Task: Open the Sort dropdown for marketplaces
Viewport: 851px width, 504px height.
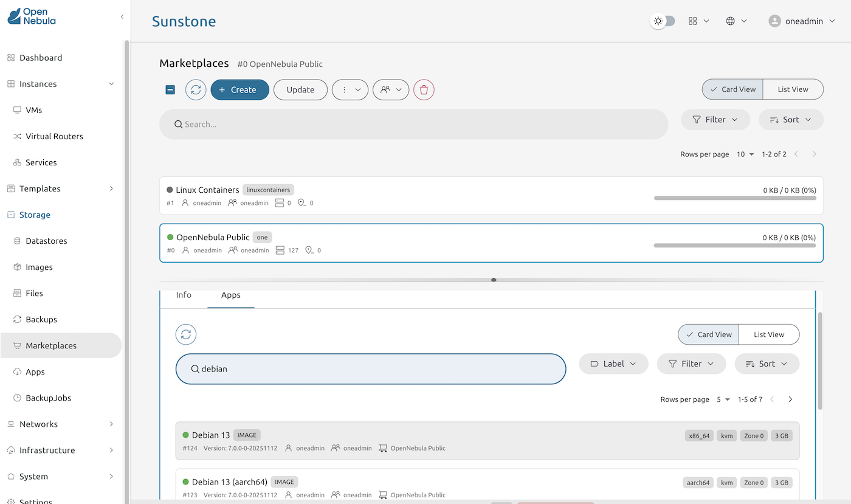Action: coord(790,119)
